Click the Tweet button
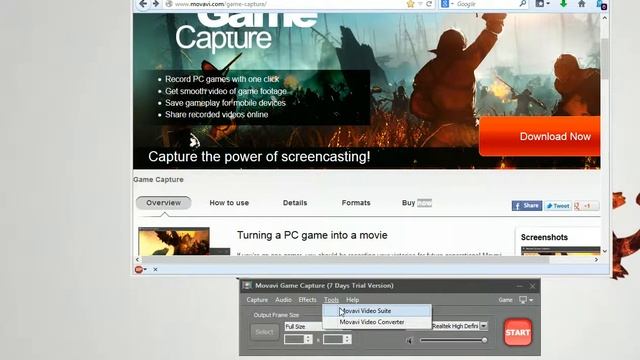 click(558, 206)
